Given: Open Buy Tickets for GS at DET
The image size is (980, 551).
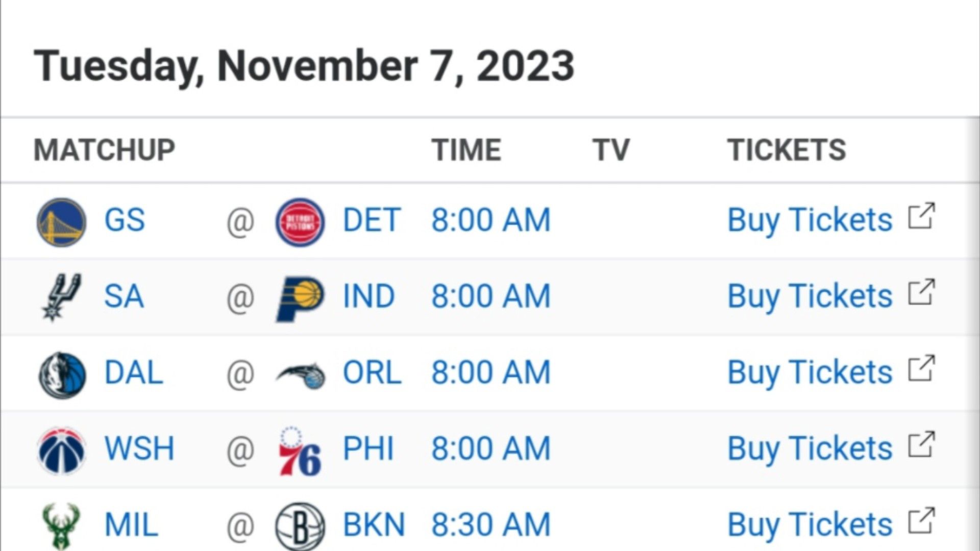Looking at the screenshot, I should [x=810, y=220].
